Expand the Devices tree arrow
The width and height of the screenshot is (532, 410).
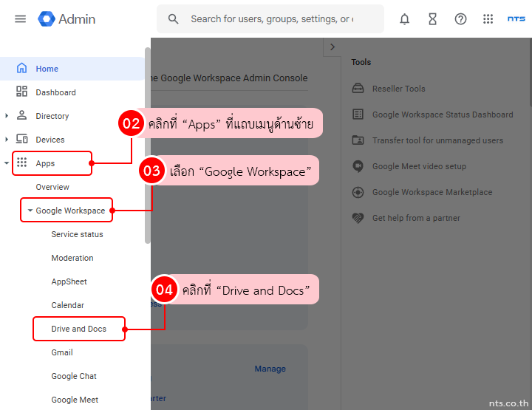point(7,140)
